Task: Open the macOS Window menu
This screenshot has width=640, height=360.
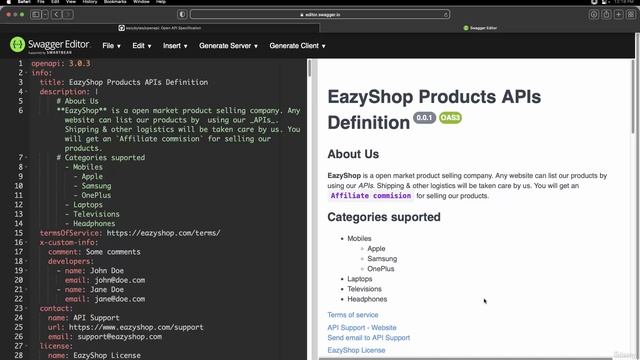Action: [x=141, y=2]
